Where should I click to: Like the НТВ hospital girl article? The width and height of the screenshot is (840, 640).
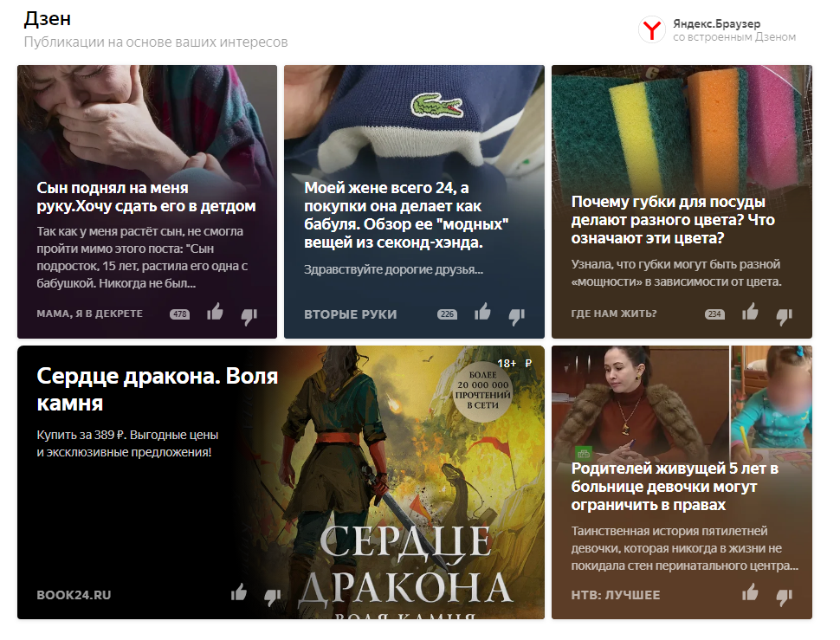[x=749, y=592]
